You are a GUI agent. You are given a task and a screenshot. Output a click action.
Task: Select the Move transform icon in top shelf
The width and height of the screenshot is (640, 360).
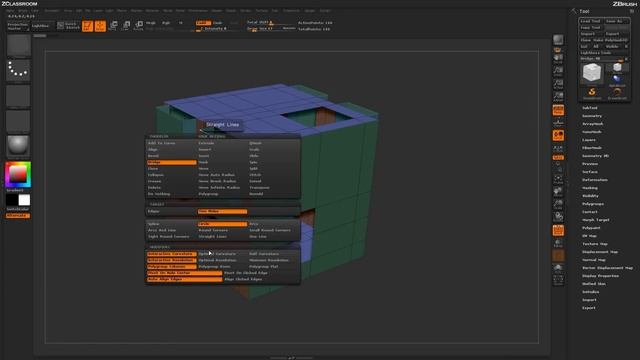click(x=113, y=26)
